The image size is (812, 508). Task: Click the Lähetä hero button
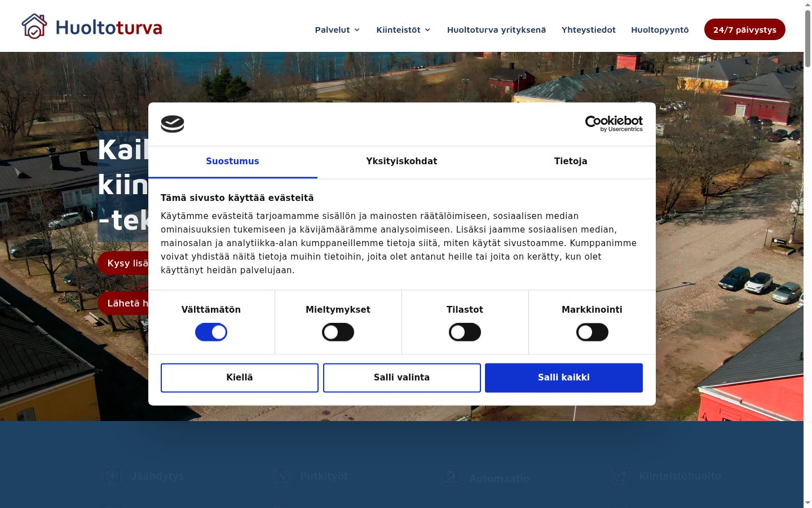[123, 303]
